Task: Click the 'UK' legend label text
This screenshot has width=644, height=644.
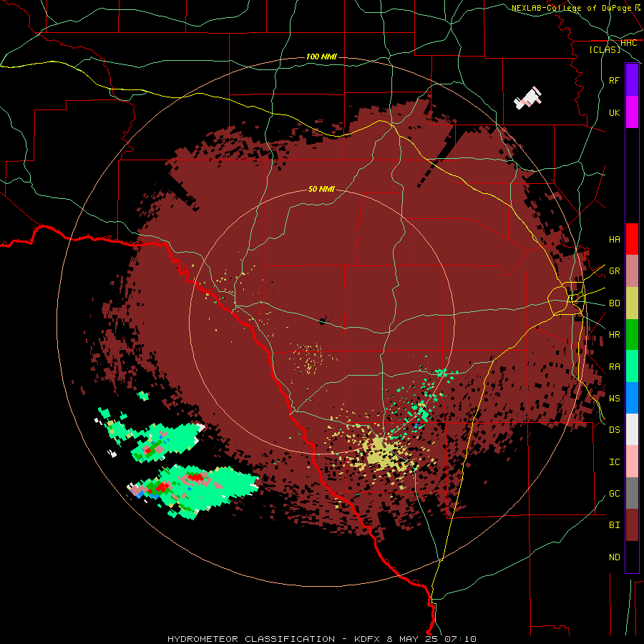Action: (x=614, y=112)
